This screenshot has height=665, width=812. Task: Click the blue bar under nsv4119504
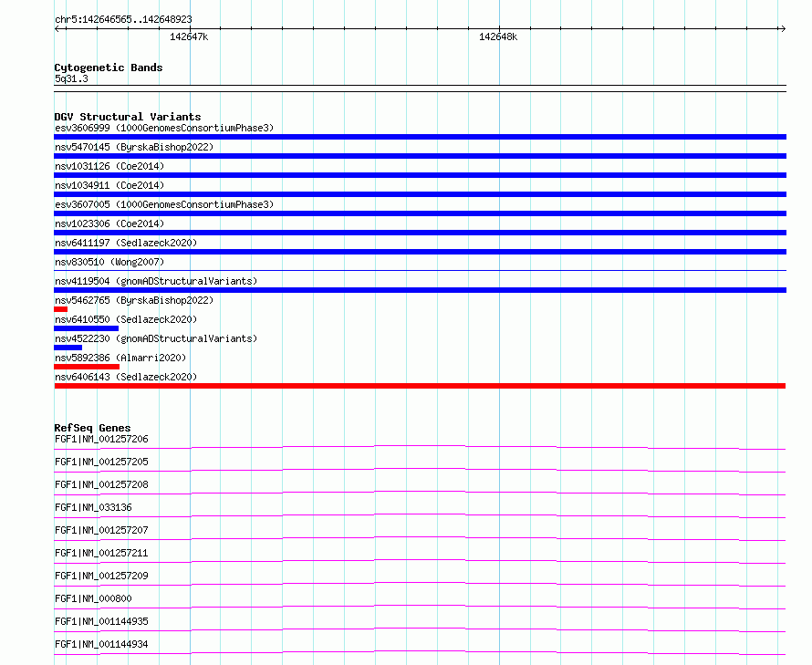point(420,290)
